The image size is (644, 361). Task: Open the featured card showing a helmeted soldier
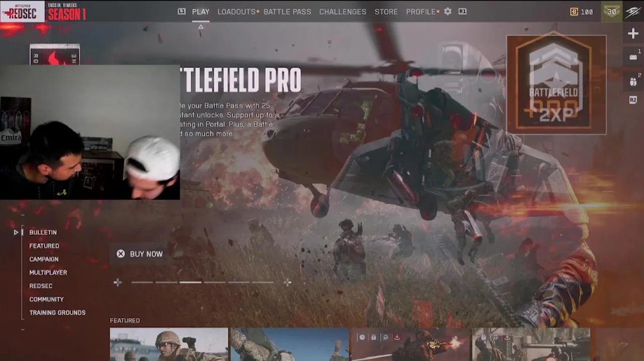point(169,344)
